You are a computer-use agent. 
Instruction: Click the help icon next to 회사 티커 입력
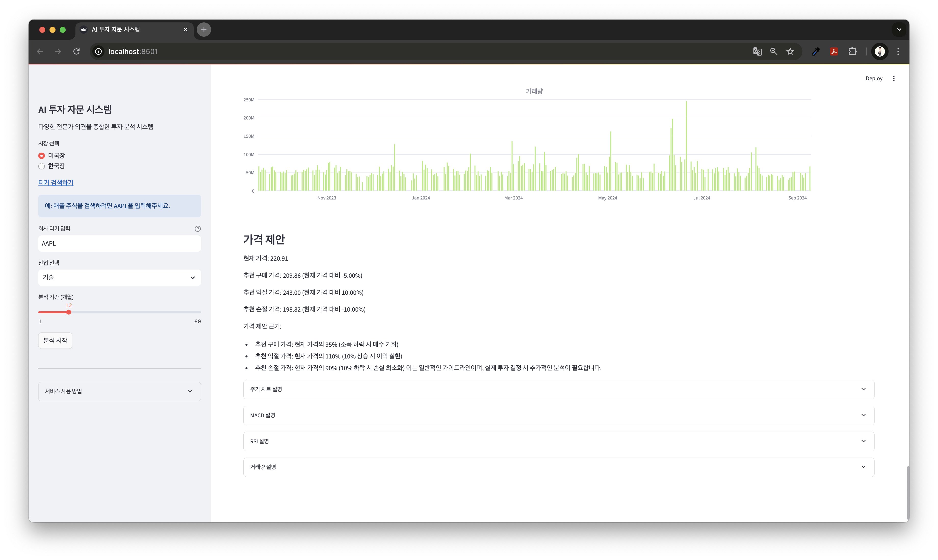click(198, 229)
